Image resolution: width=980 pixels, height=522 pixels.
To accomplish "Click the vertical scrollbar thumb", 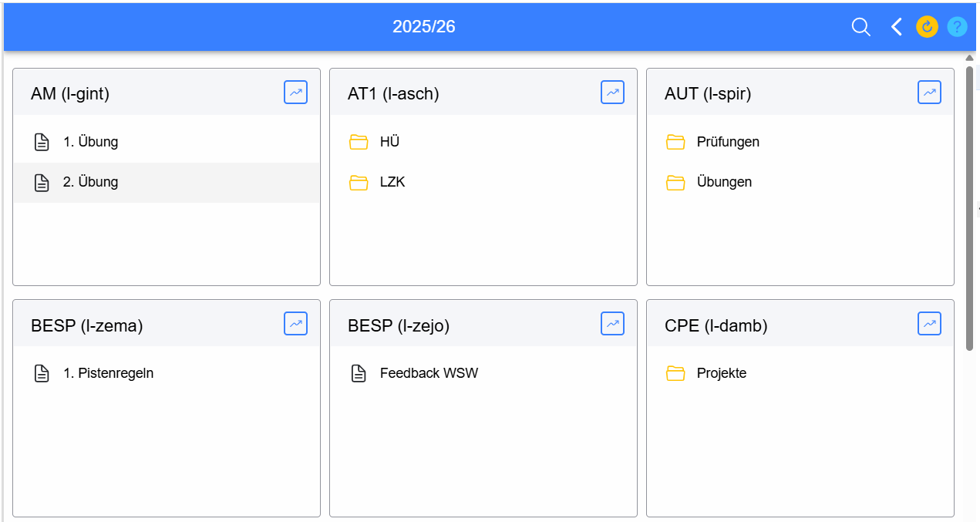I will click(x=970, y=208).
